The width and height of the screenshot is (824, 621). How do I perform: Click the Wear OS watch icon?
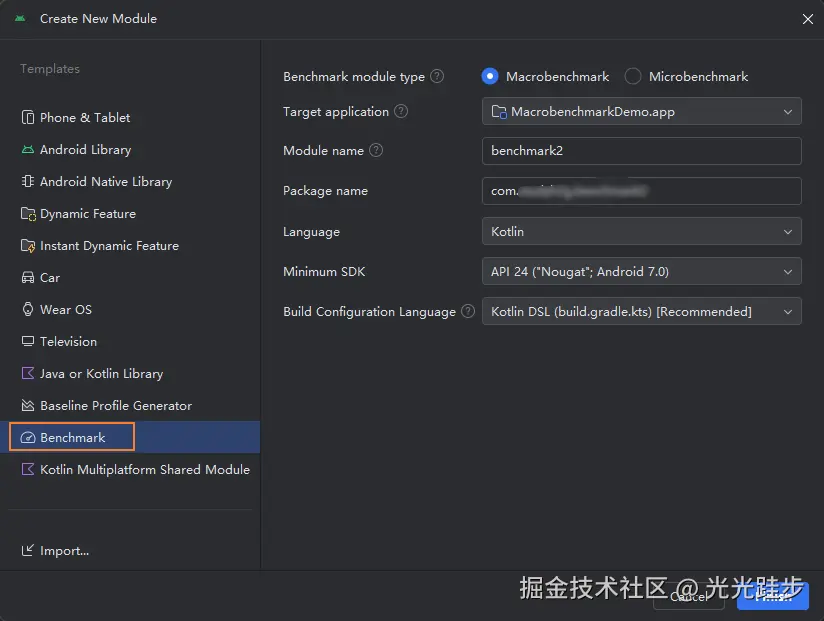[x=28, y=309]
